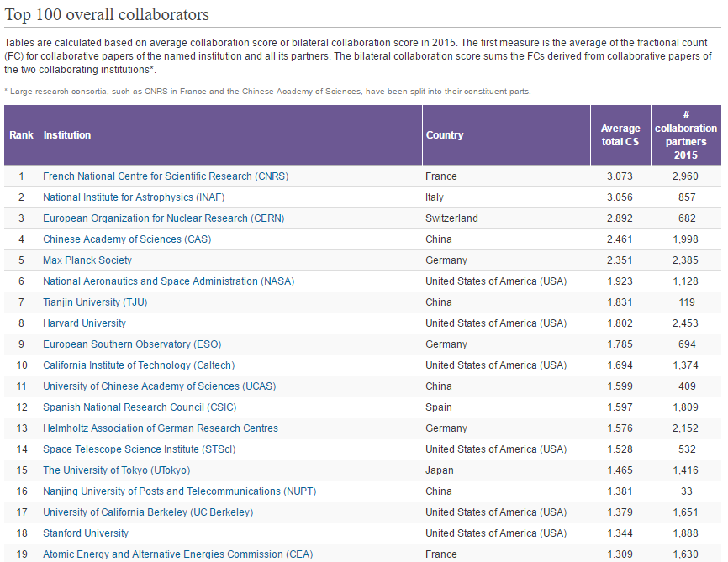Click the Country column header
728x562 pixels.
click(506, 135)
